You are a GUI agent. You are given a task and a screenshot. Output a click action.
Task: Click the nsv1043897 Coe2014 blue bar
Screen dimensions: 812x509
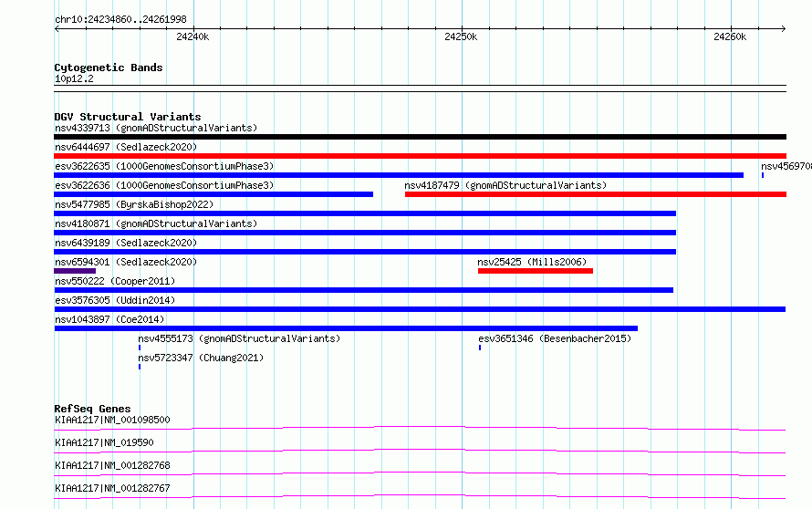346,328
